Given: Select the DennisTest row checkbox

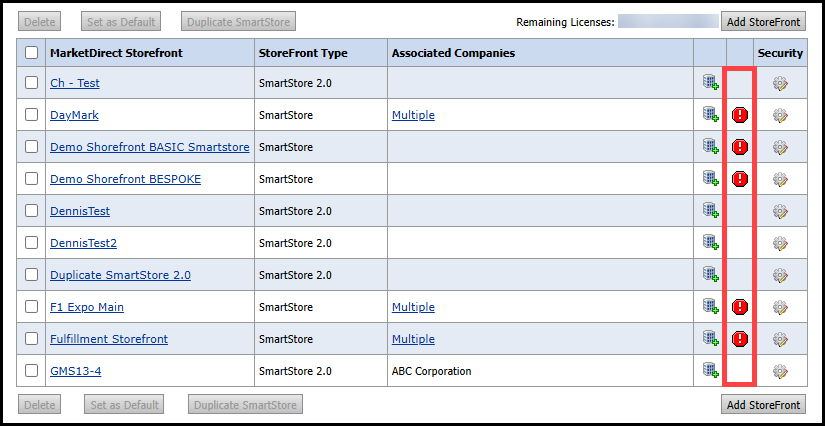Looking at the screenshot, I should (32, 211).
